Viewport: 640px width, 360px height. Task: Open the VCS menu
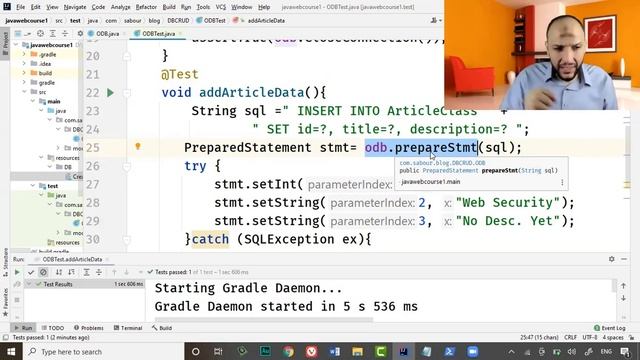(x=221, y=7)
